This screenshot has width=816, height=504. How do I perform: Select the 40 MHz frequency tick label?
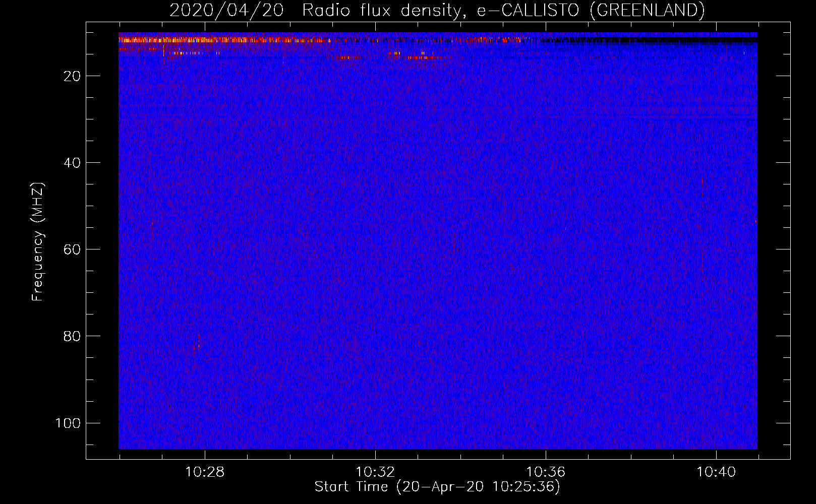click(72, 163)
